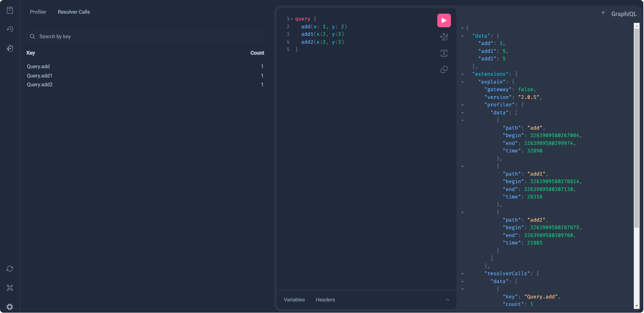The height and width of the screenshot is (313, 644).
Task: Select the profiler speedometer icon in the sidebar
Action: coord(10,48)
